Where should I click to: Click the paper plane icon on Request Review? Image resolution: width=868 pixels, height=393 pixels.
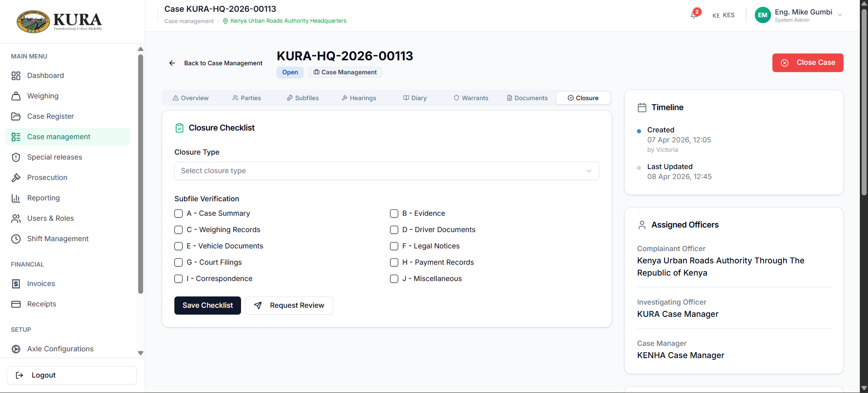[258, 306]
